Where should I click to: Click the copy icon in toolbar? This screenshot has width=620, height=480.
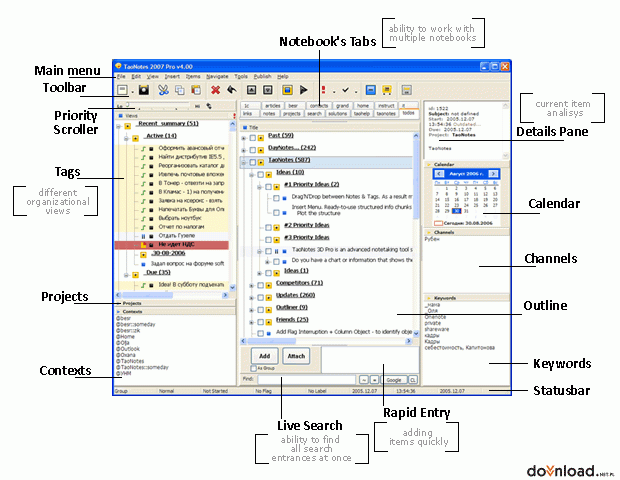(x=180, y=90)
